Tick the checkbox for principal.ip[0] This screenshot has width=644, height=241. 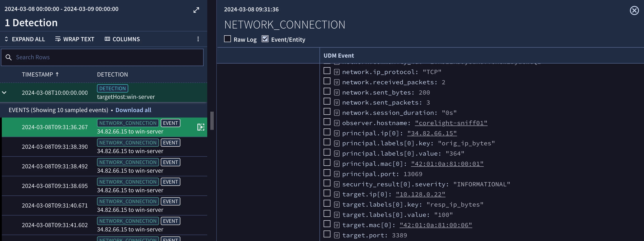(x=327, y=132)
